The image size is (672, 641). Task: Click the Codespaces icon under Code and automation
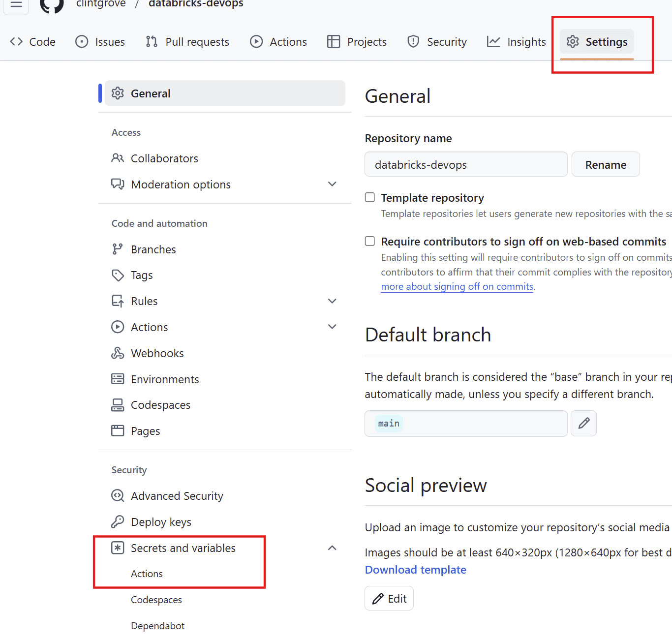(118, 405)
